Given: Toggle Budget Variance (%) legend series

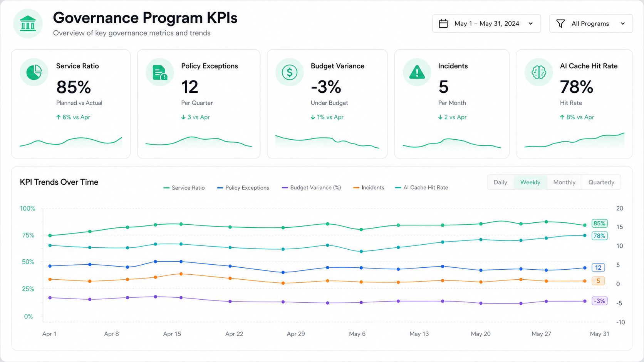Looking at the screenshot, I should pos(311,188).
